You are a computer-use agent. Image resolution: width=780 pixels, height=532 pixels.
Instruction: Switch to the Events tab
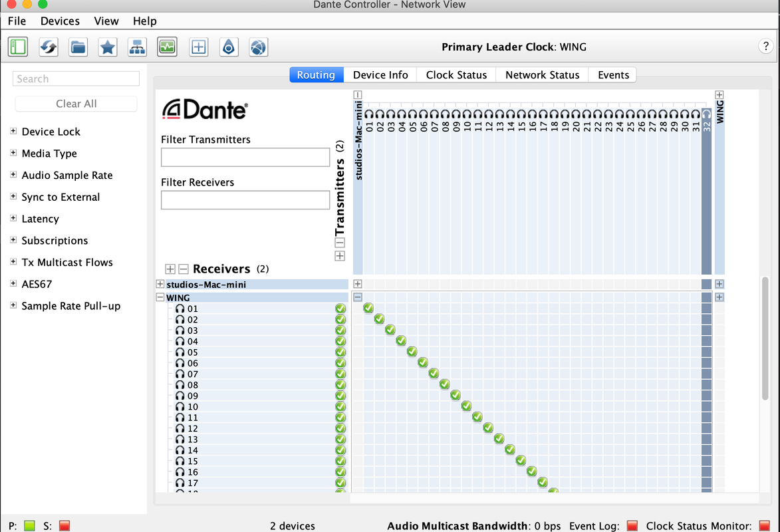click(613, 74)
